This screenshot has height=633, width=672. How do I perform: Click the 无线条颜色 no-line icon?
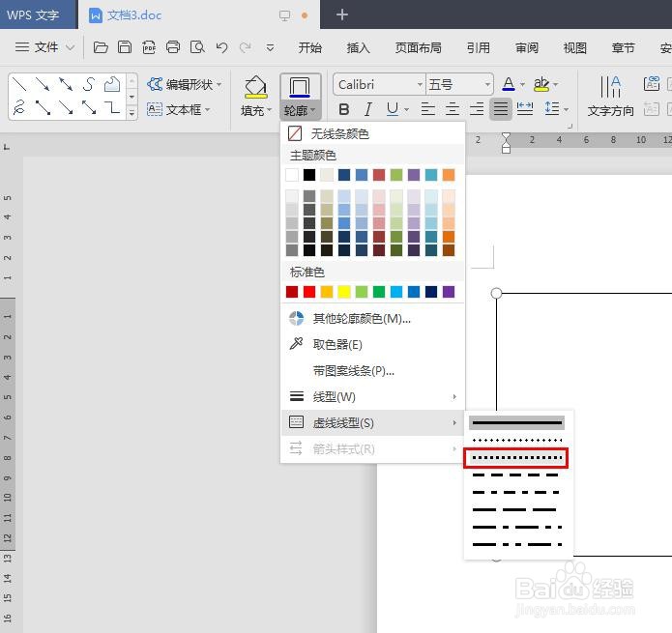(295, 133)
